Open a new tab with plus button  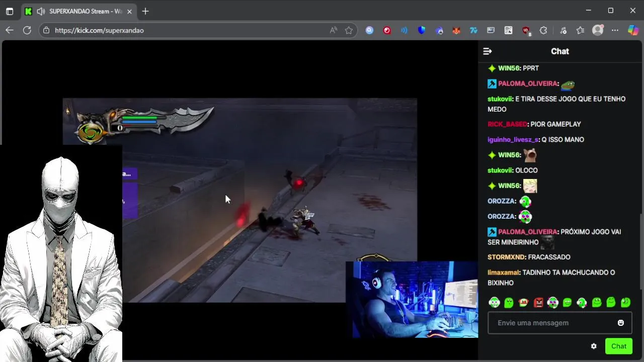145,11
